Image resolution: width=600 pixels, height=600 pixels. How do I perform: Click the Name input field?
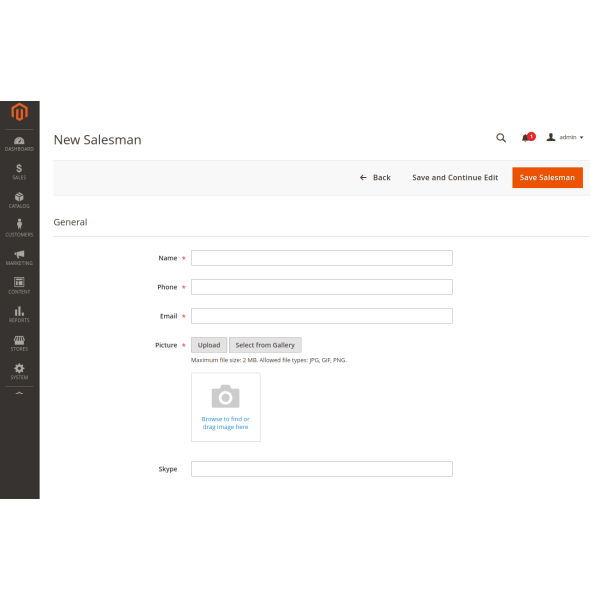click(x=321, y=258)
